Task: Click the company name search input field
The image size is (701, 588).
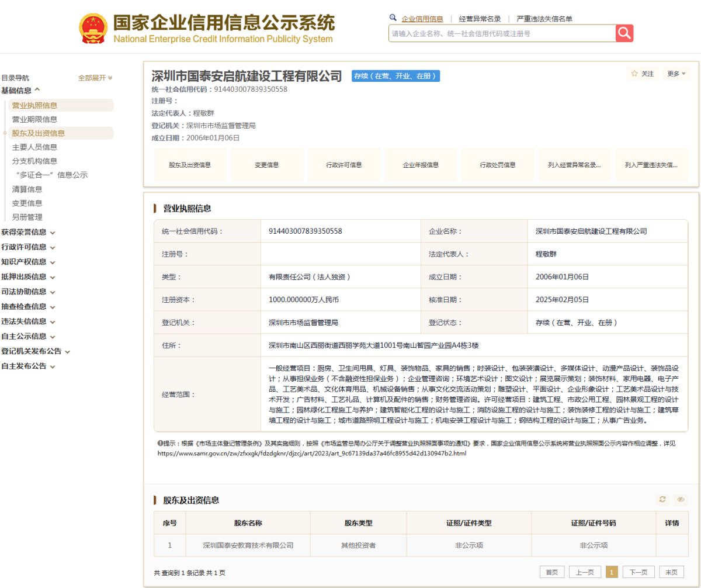Action: pos(502,33)
